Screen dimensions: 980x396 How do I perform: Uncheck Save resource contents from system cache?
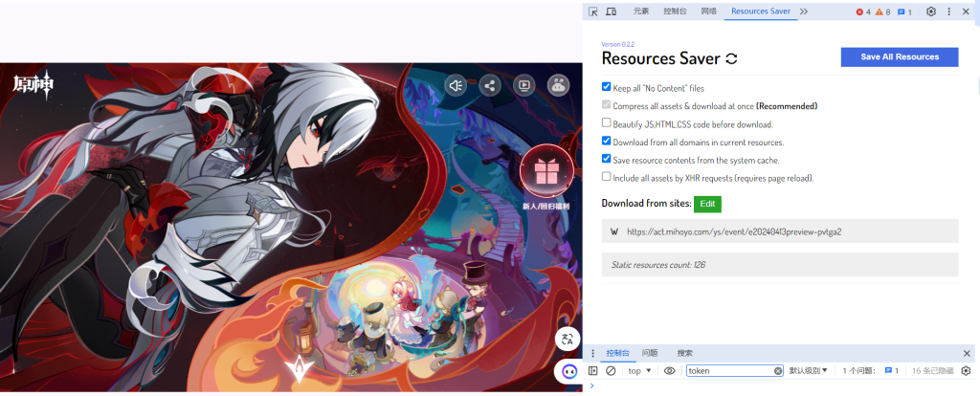pos(606,159)
